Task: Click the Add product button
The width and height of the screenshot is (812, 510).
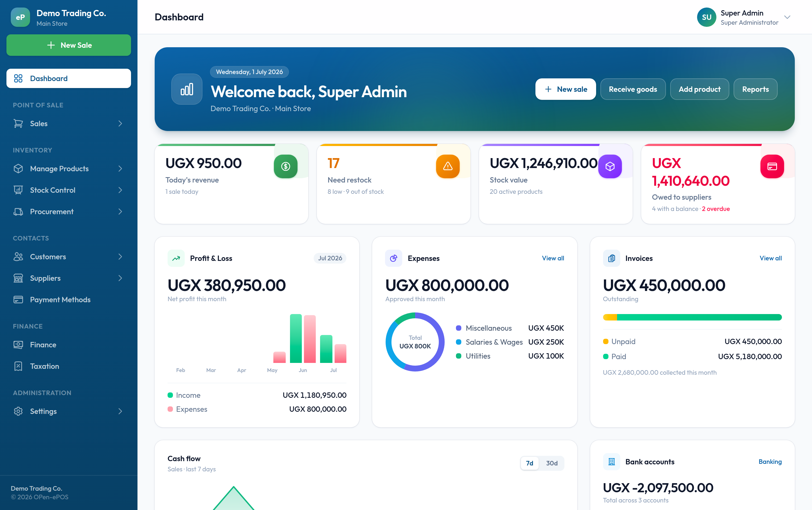Action: point(699,89)
